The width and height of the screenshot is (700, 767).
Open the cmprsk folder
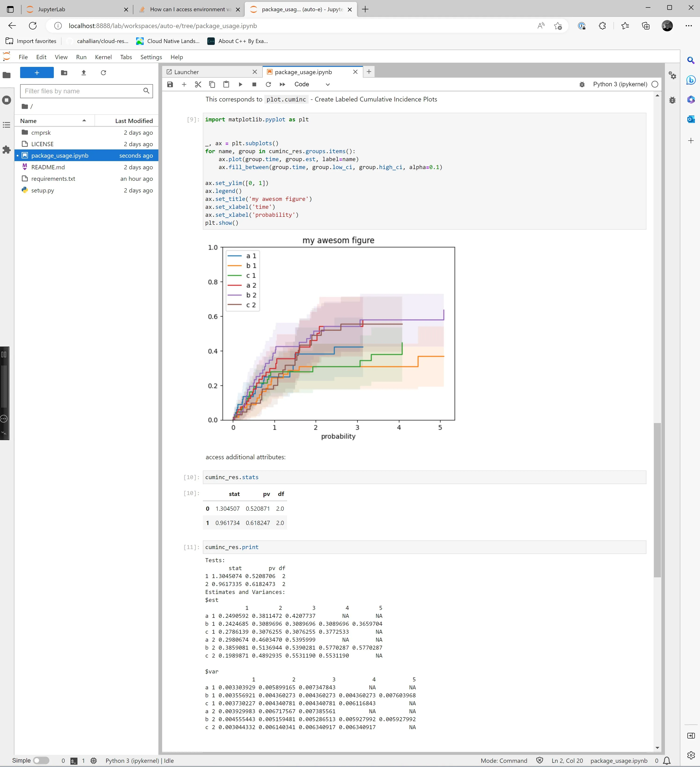(41, 132)
